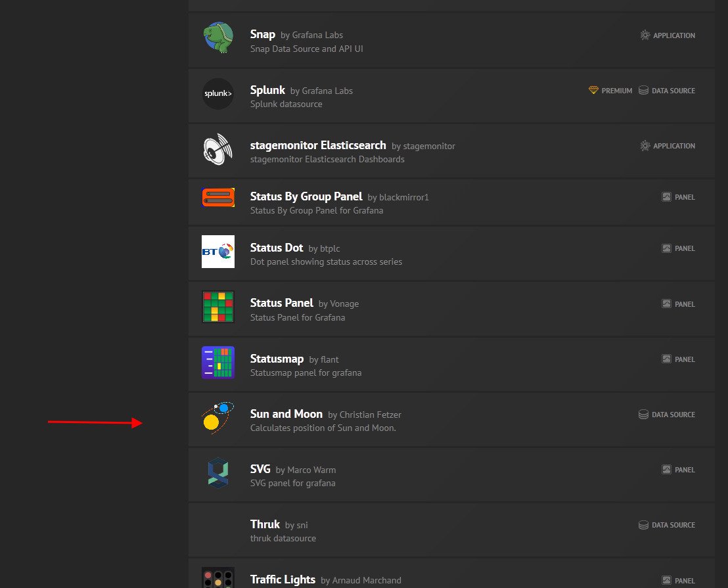Click the Splunk plugin logo

click(217, 93)
